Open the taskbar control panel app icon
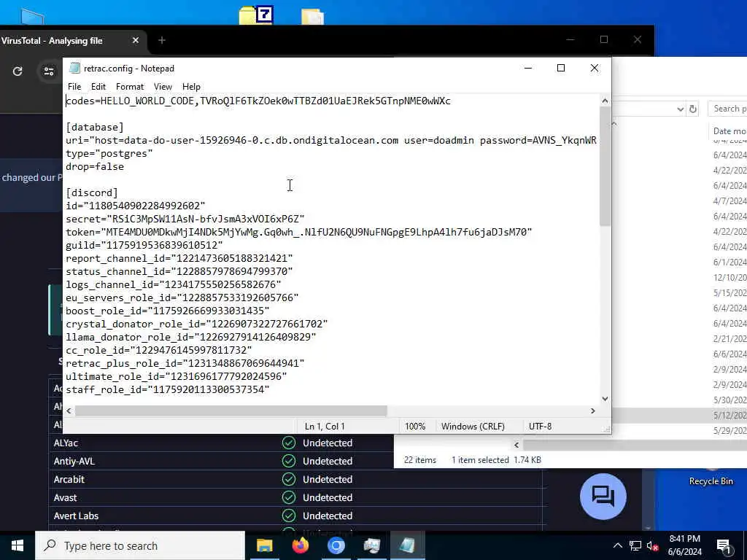 point(371,545)
